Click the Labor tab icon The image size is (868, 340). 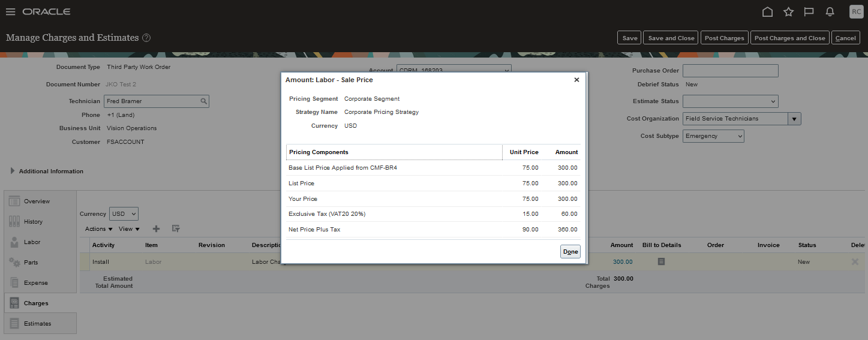(14, 242)
